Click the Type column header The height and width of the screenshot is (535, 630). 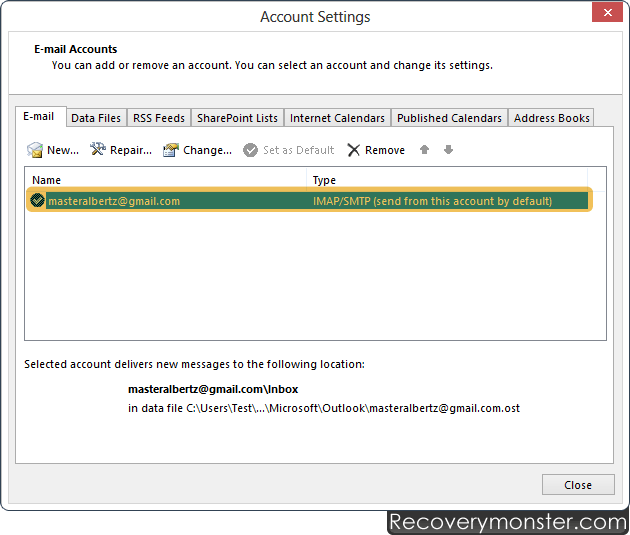coord(324,180)
